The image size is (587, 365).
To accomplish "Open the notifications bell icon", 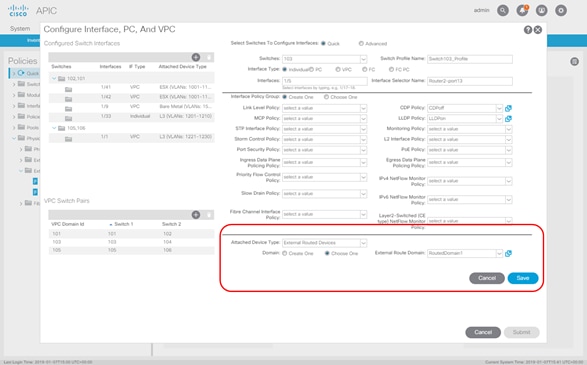I will pos(522,10).
